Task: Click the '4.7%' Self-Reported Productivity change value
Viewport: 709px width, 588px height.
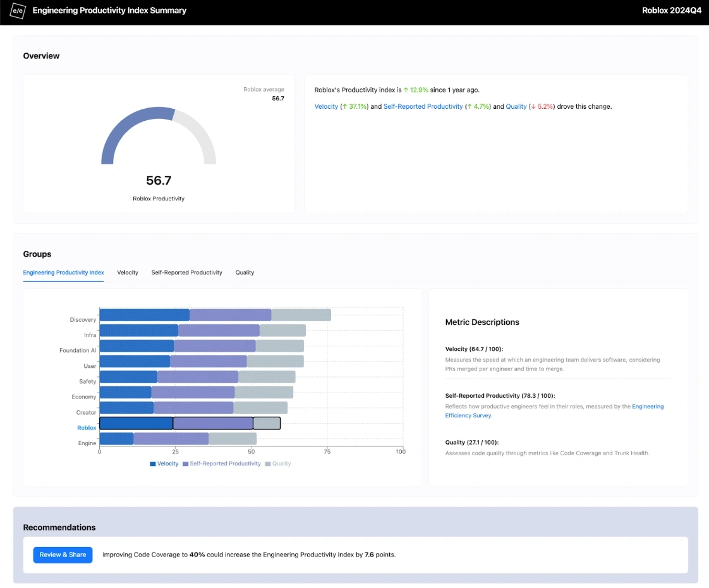Action: pos(481,106)
